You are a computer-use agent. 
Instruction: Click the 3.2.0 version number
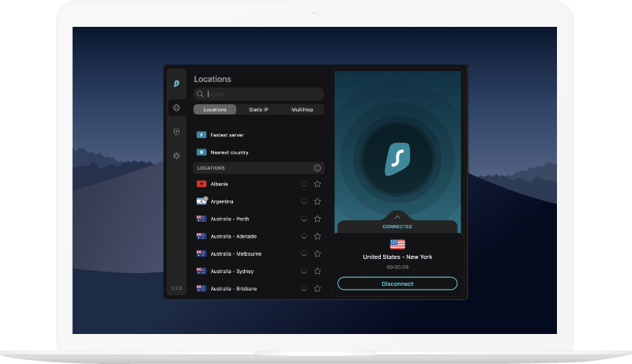pyautogui.click(x=176, y=288)
